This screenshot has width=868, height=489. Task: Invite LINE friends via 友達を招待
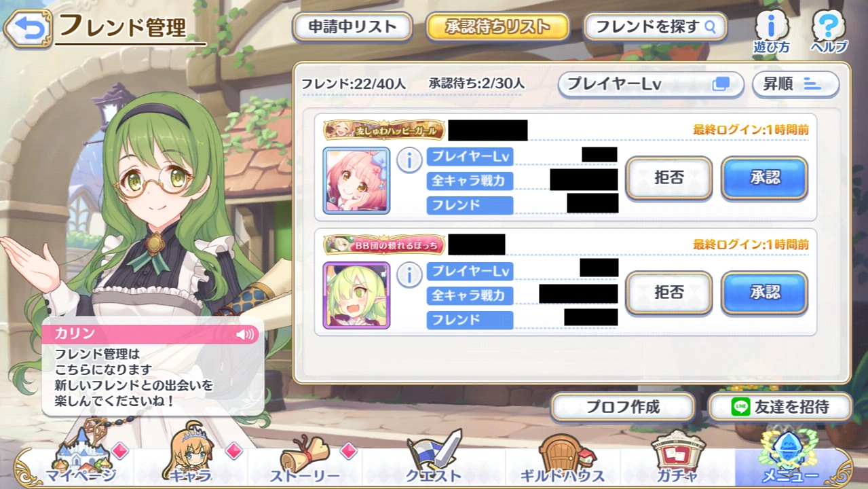click(x=780, y=407)
